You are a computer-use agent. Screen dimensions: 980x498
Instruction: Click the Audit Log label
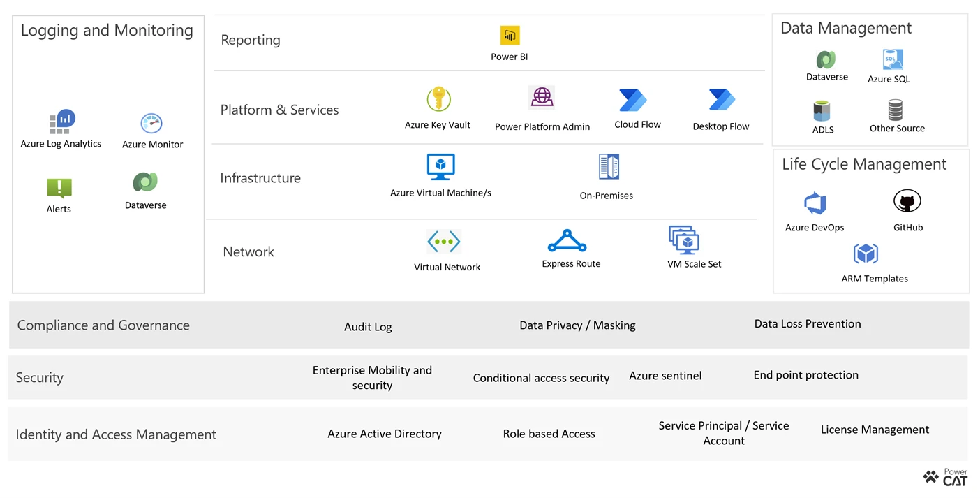[368, 326]
